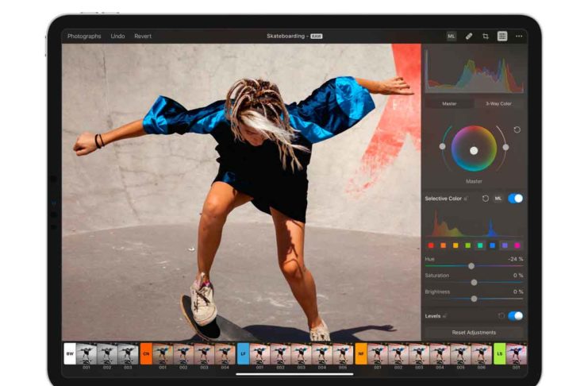Go back to Photographs
Image resolution: width=588 pixels, height=386 pixels.
pyautogui.click(x=84, y=36)
